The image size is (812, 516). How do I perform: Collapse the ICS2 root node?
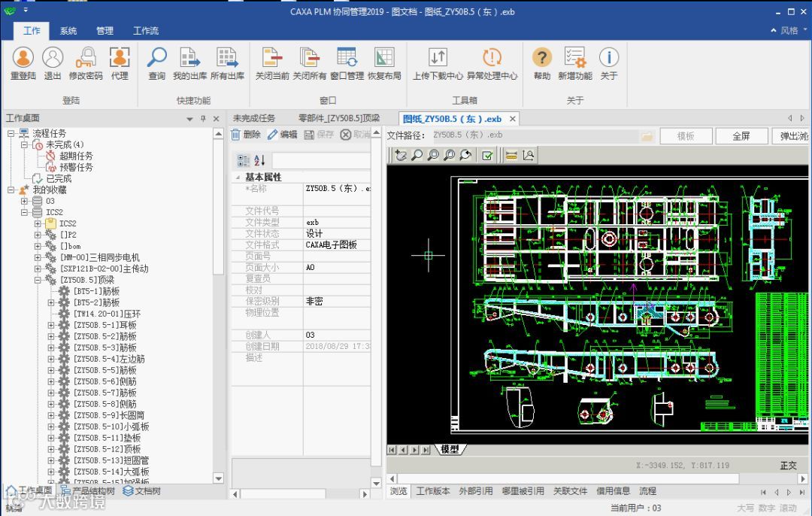(24, 212)
